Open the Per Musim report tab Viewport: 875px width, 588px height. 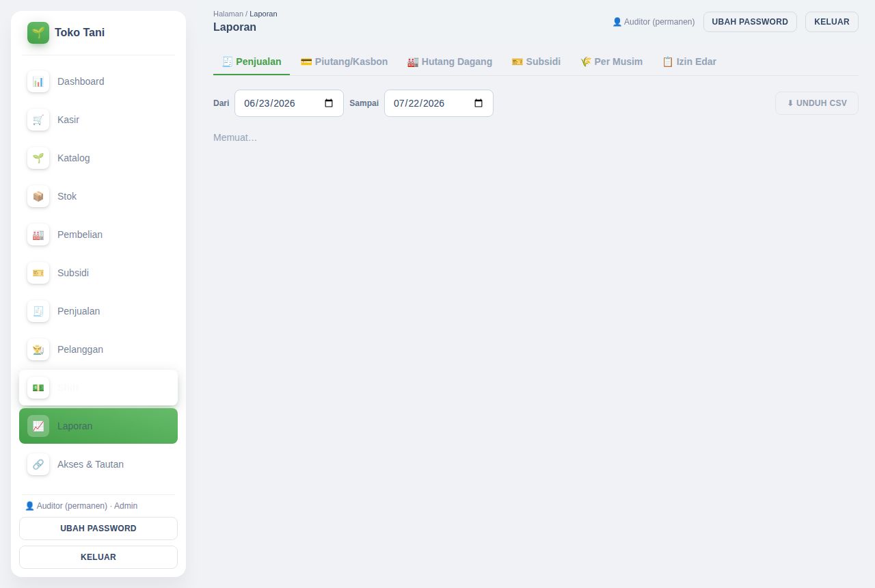(612, 62)
